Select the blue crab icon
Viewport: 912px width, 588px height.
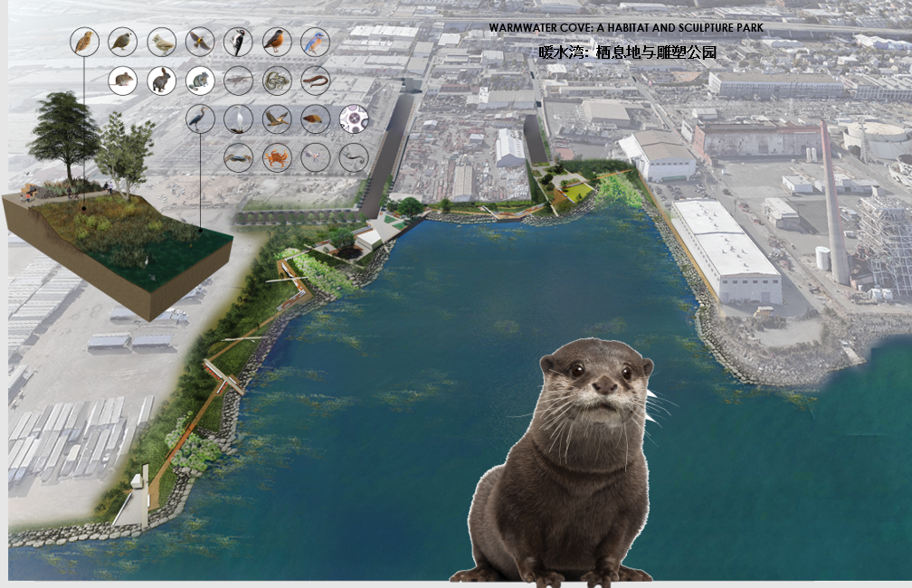[239, 157]
